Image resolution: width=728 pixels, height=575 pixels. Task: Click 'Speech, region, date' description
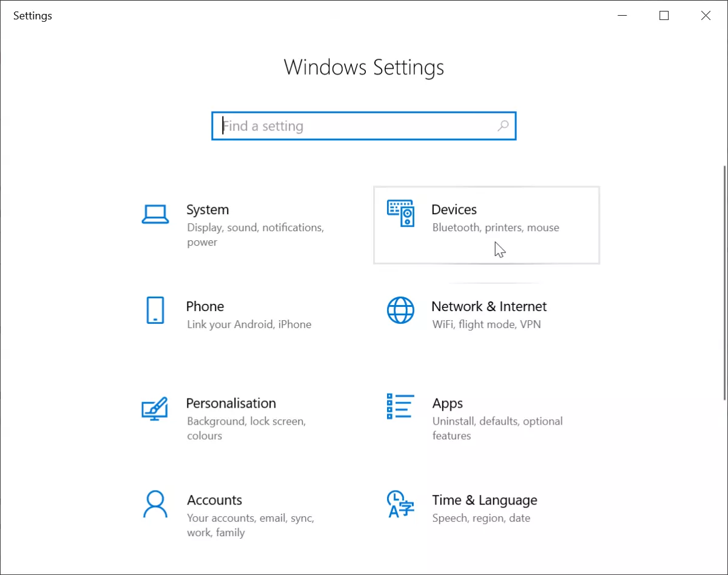481,519
